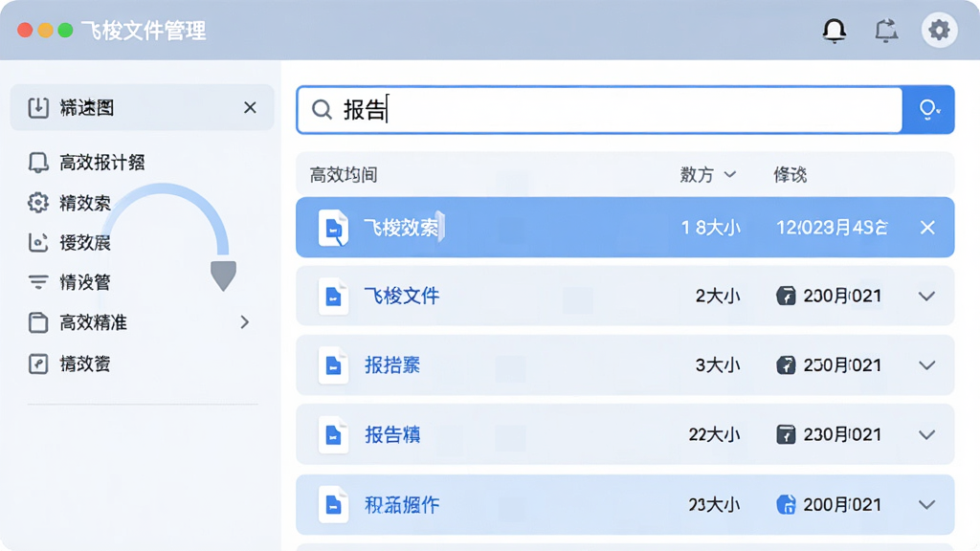The width and height of the screenshot is (980, 551).
Task: Open the 飞梭文件 file link
Action: tap(402, 296)
